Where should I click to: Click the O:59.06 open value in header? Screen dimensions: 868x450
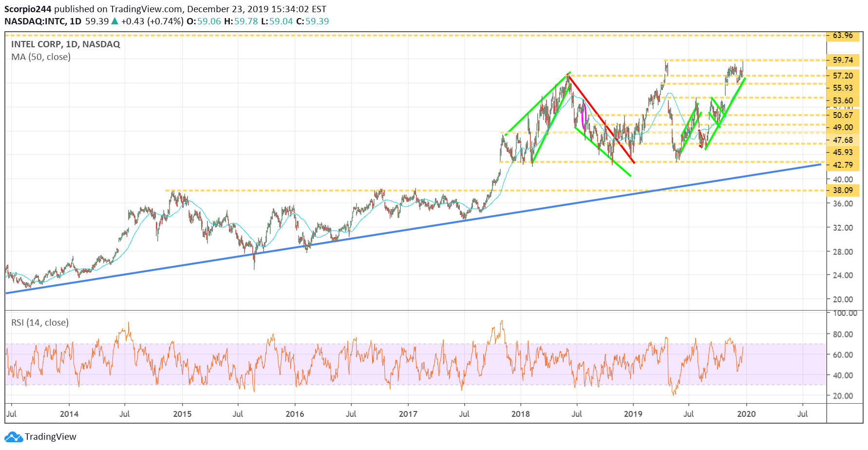click(204, 21)
